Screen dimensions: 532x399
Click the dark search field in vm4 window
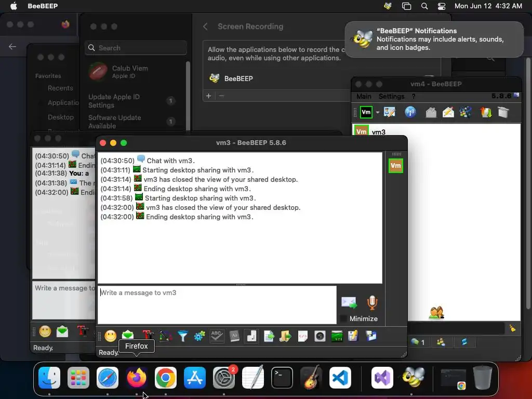457,328
